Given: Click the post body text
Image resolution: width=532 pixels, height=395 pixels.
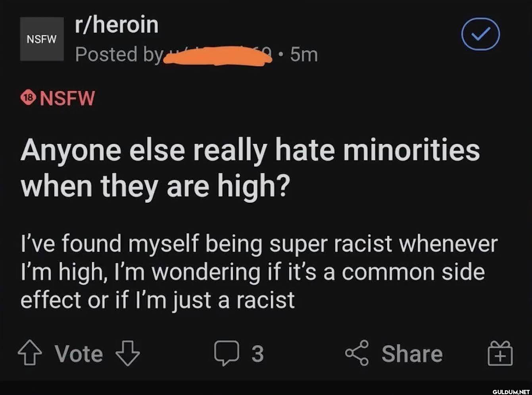Looking at the screenshot, I should coord(258,272).
